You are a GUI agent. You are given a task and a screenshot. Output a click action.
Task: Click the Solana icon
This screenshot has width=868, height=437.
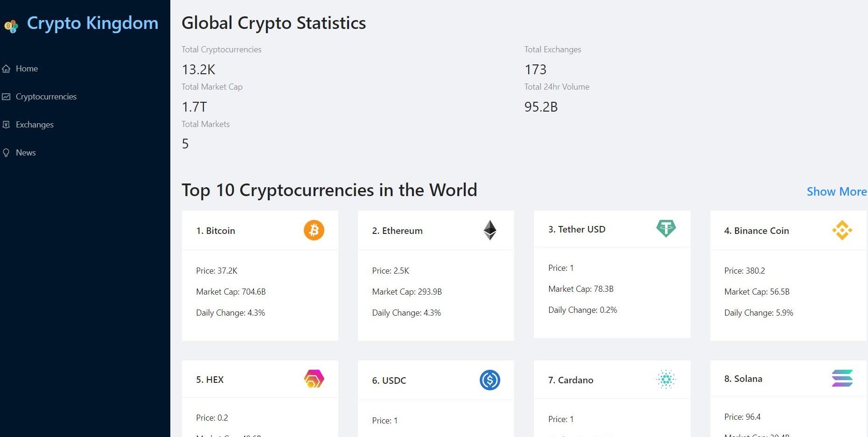pyautogui.click(x=842, y=378)
